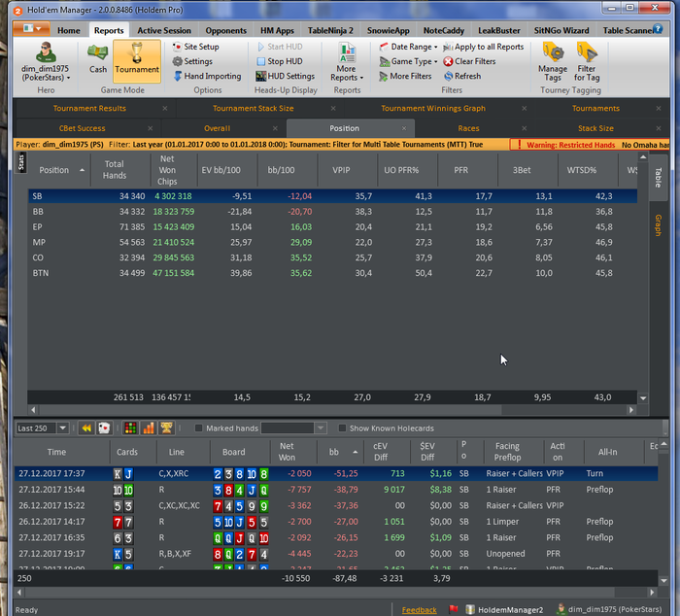Select the BTN position row
Viewport: 680px width, 616px height.
coord(332,273)
